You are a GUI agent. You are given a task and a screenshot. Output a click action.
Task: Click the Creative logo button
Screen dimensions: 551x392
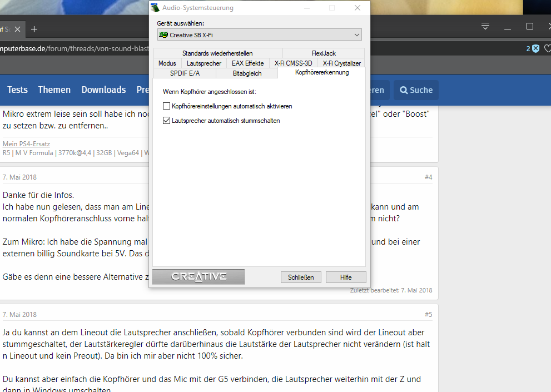pos(198,277)
